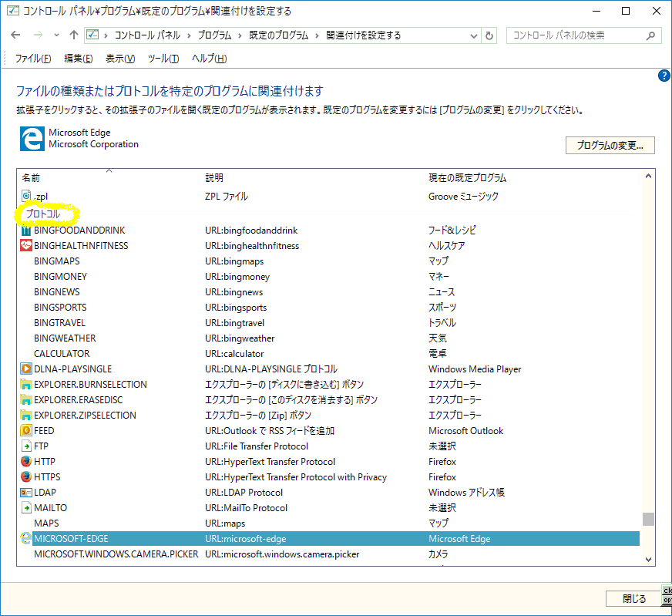Go up one level with Up arrow
672x616 pixels.
pos(74,35)
